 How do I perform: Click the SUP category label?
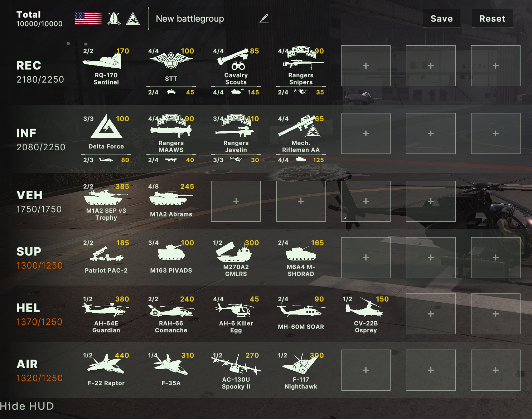coord(29,251)
